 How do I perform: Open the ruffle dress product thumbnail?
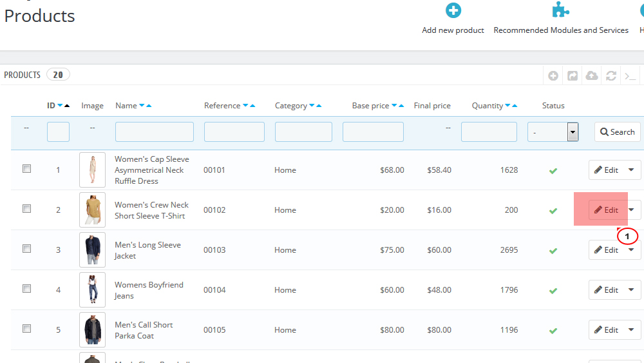pyautogui.click(x=92, y=170)
